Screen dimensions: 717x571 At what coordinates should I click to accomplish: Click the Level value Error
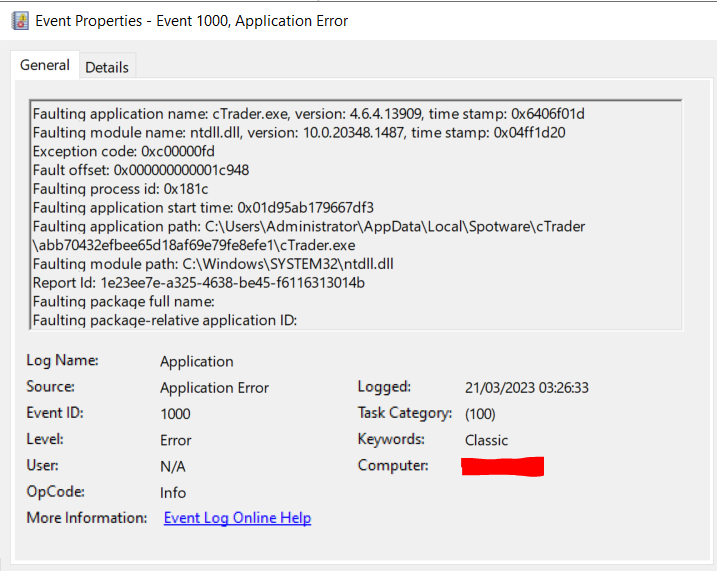[176, 440]
